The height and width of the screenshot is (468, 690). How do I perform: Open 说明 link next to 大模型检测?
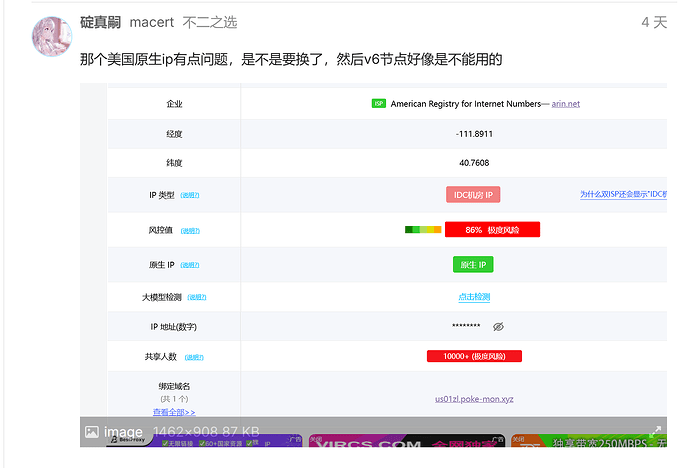click(x=197, y=297)
